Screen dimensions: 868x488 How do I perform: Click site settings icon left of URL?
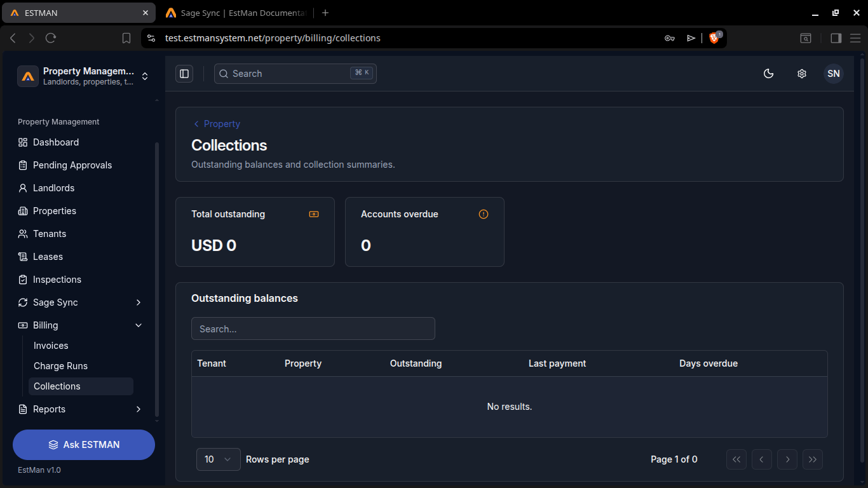coord(151,38)
